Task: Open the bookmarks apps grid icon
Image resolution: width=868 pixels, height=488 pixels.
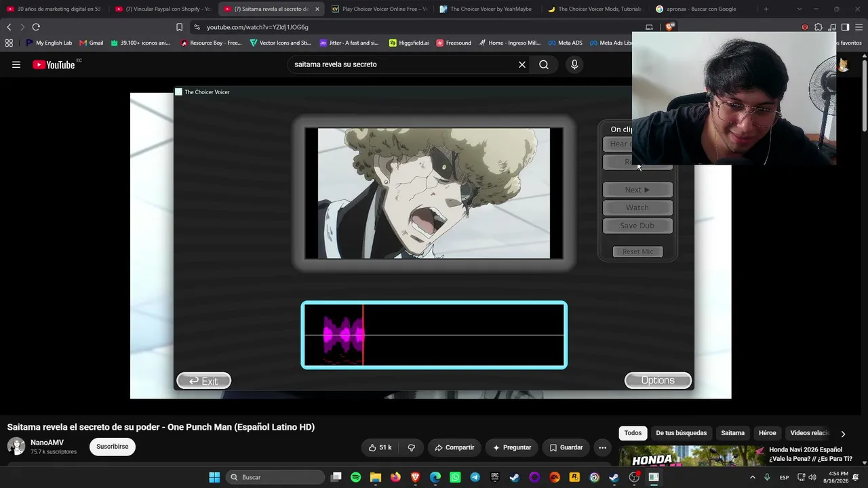Action: point(9,43)
